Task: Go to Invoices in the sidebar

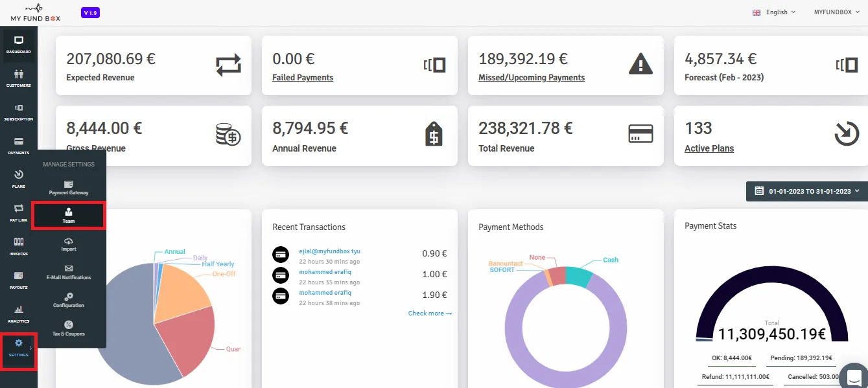Action: click(18, 246)
